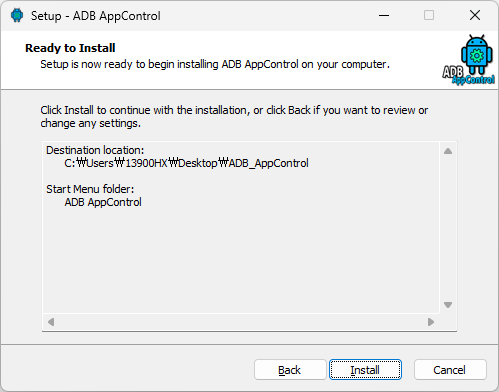Click the 'Destination location:' label
The image size is (499, 392).
tap(95, 150)
